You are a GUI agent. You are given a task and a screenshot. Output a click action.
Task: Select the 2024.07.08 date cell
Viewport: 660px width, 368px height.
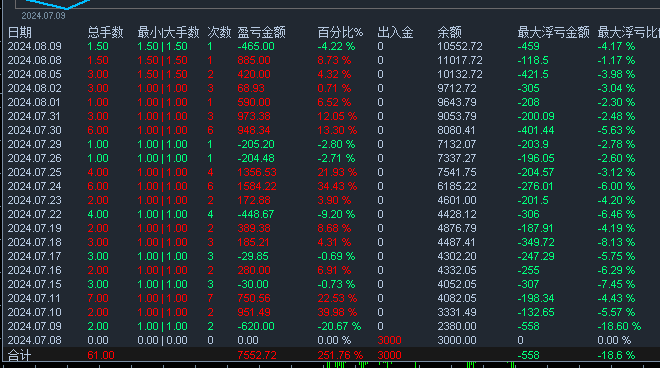[35, 340]
